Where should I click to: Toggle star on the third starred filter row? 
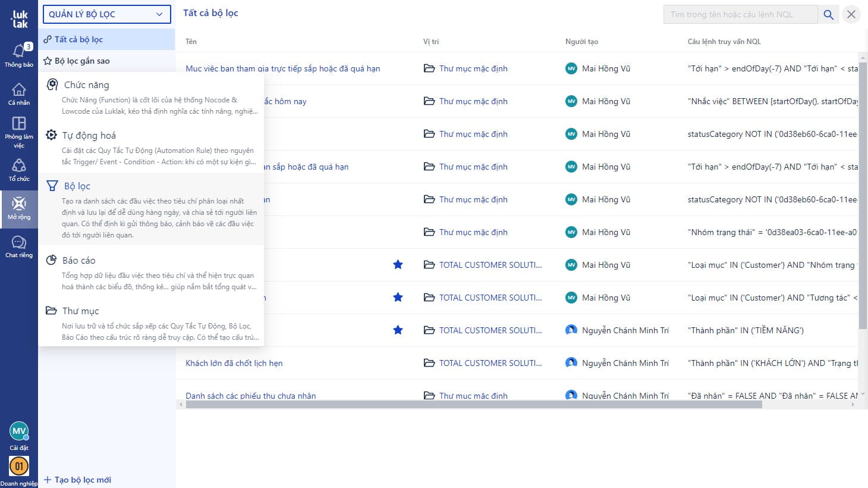398,330
